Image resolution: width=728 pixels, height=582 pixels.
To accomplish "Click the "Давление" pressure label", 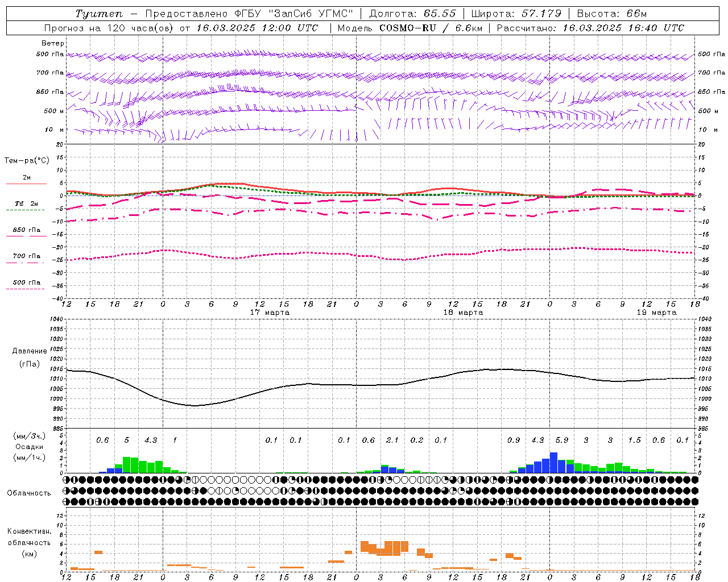I will tap(30, 351).
